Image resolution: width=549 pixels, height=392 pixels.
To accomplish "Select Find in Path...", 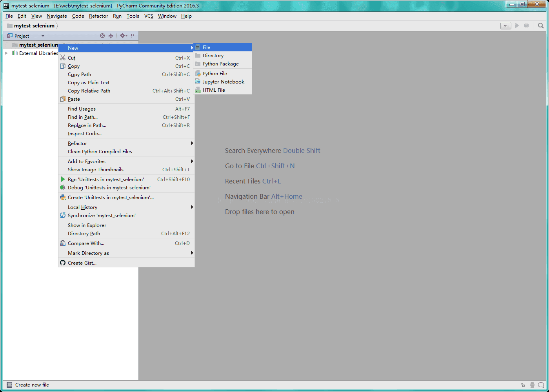I will click(126, 117).
